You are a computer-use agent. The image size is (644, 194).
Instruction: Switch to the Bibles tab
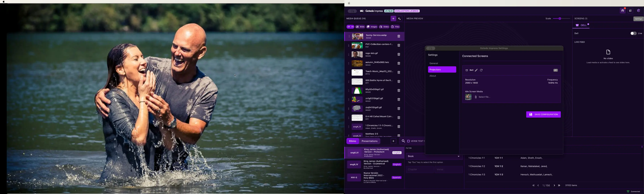pos(353,141)
